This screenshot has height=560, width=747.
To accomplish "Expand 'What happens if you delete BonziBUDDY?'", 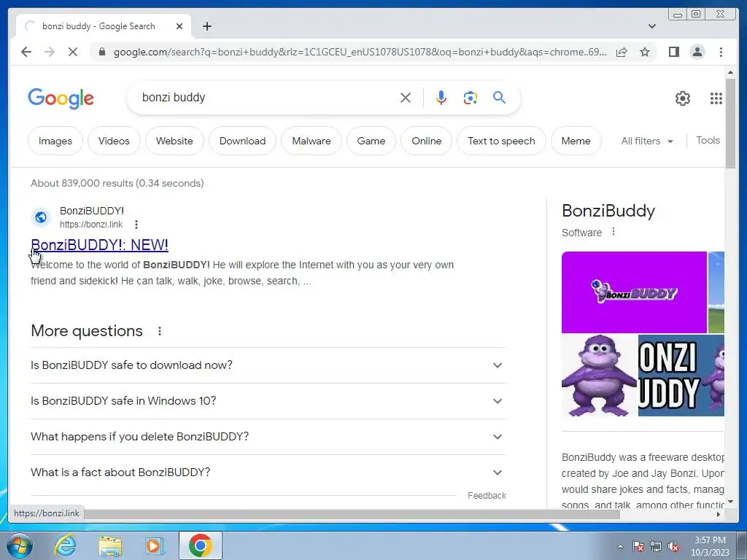I will pos(268,437).
